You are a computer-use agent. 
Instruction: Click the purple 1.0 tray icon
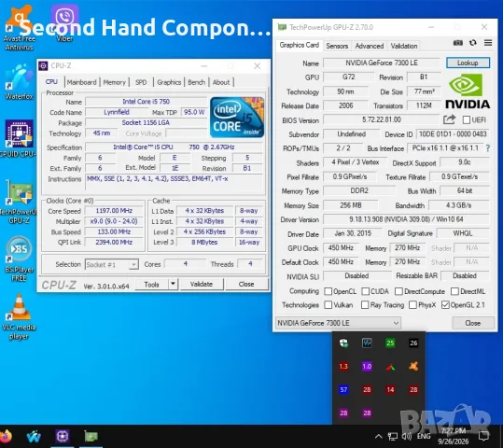[x=367, y=366]
